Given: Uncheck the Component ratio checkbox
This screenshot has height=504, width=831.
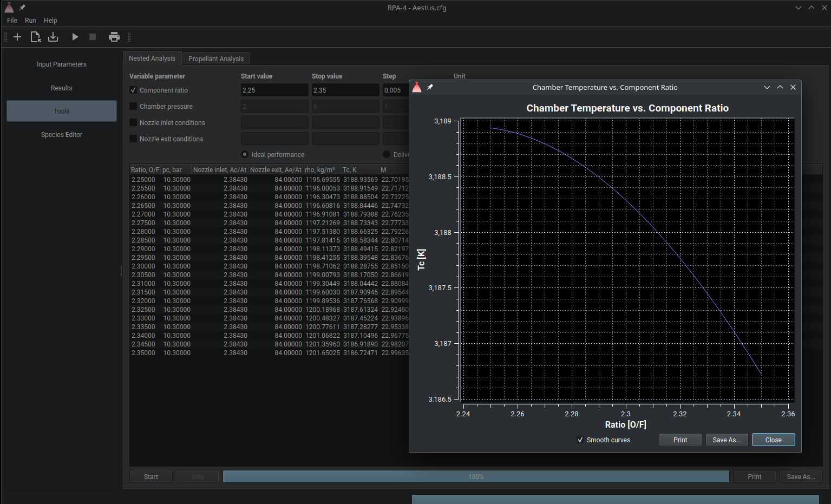Looking at the screenshot, I should click(x=133, y=90).
